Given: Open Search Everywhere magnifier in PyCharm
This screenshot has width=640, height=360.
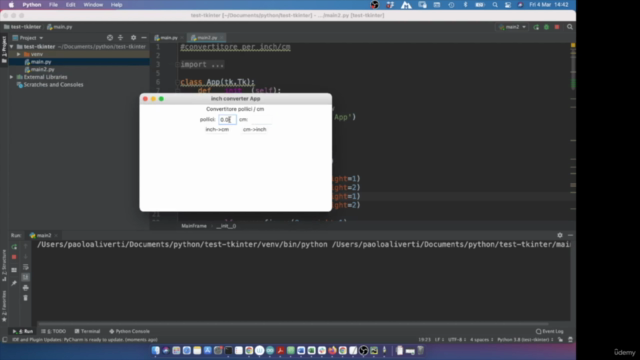Looking at the screenshot, I should click(x=570, y=27).
